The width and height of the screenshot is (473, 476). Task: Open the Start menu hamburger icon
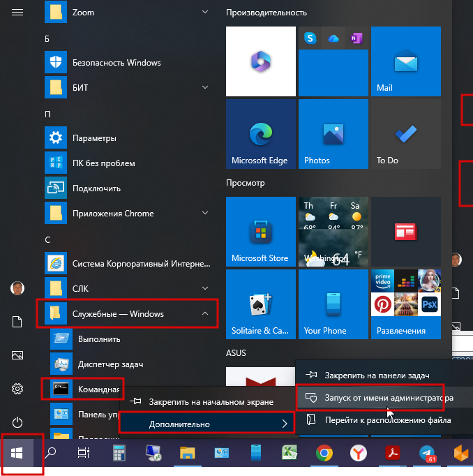click(x=17, y=12)
